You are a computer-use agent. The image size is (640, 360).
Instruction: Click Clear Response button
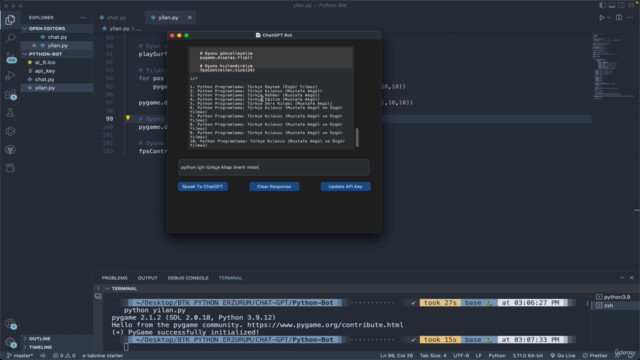[x=274, y=187]
